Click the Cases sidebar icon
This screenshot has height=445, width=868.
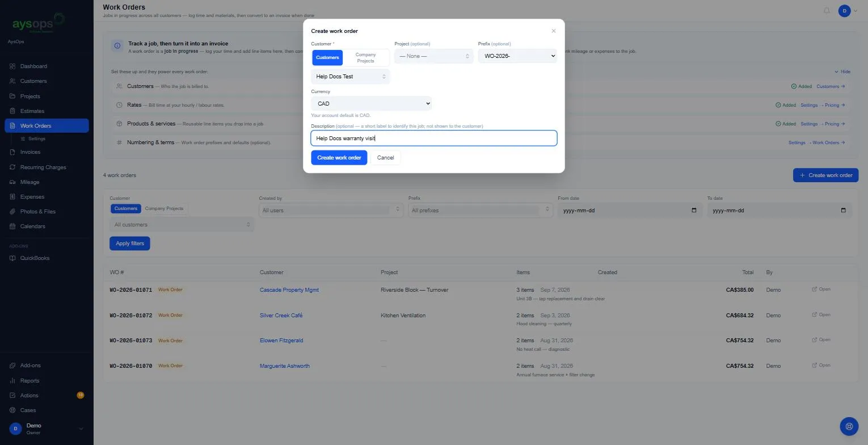click(x=12, y=410)
